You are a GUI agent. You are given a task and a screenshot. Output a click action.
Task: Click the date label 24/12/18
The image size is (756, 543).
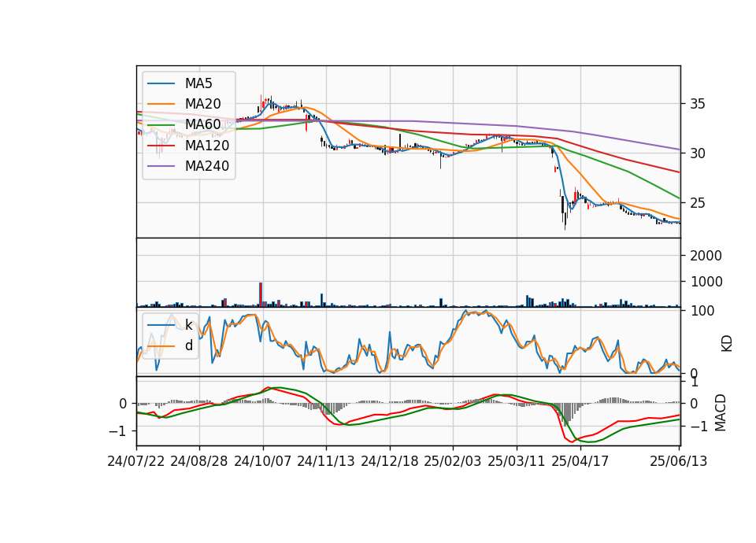click(x=390, y=461)
